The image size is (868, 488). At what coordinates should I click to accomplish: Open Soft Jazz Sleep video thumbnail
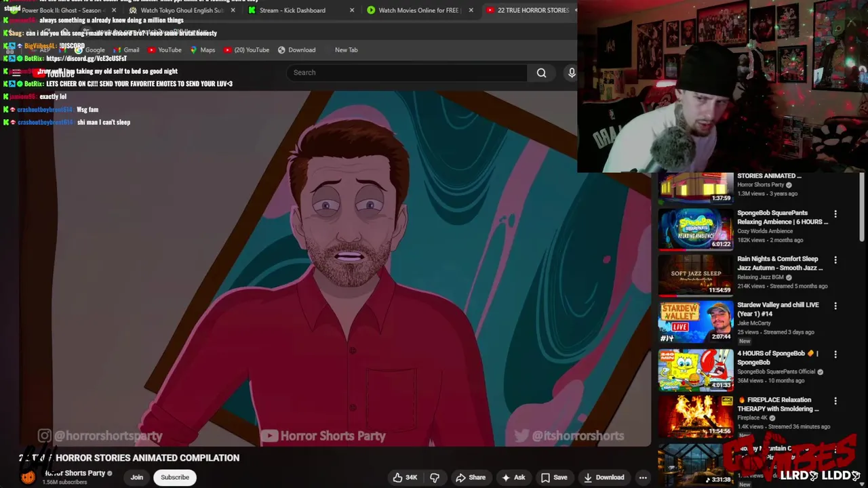point(696,275)
